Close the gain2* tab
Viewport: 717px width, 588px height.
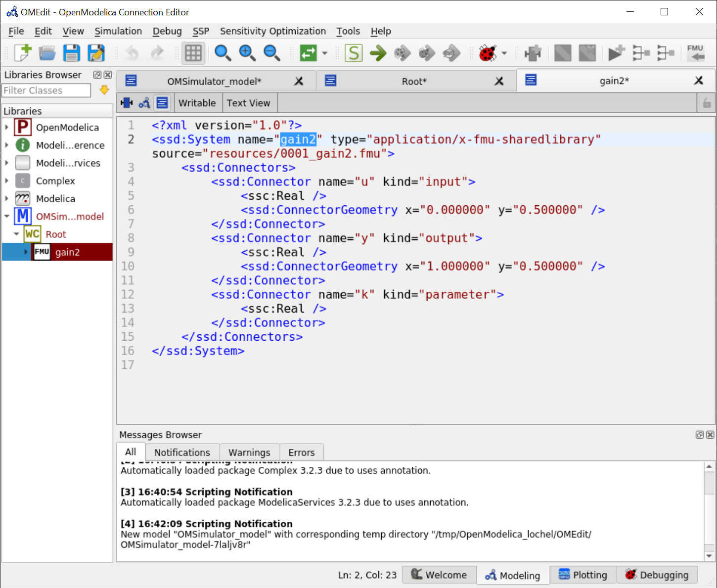tap(698, 80)
